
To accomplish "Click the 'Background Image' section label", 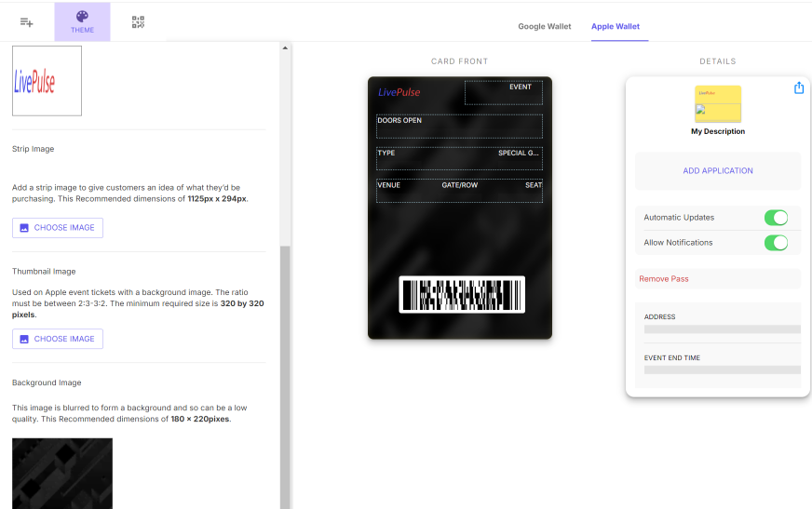I will [47, 382].
